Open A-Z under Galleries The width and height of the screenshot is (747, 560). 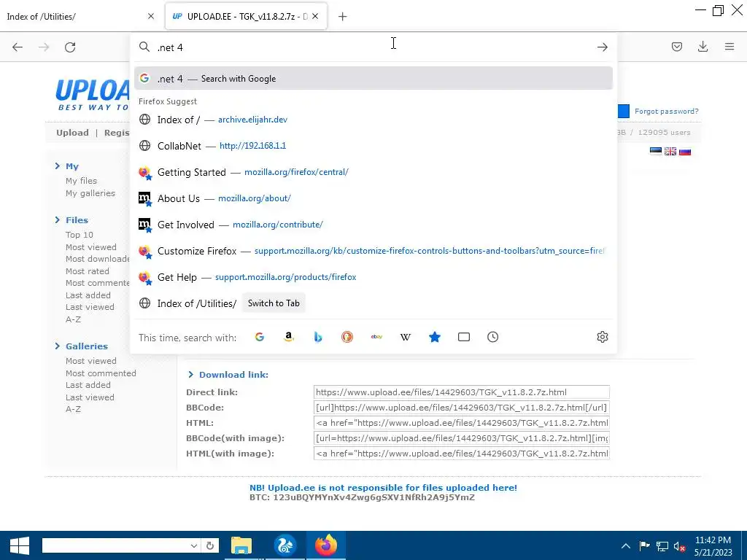74,409
